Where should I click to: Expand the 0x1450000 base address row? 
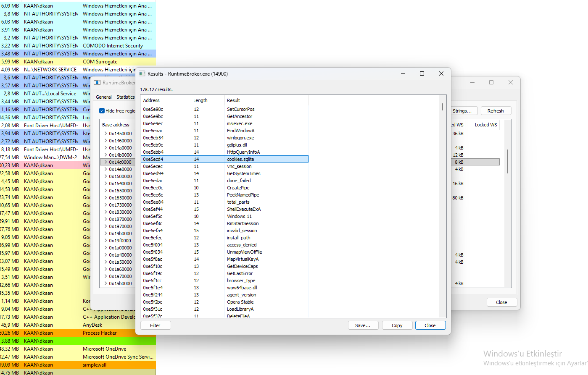105,134
